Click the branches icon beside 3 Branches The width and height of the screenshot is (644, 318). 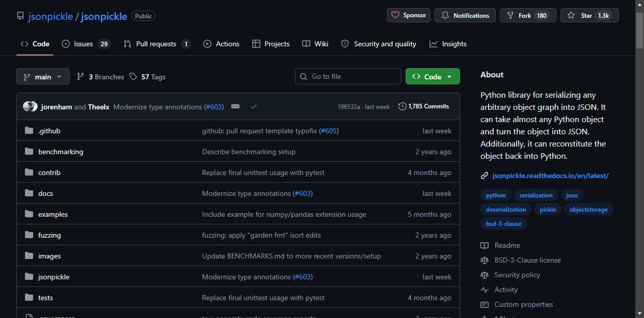point(81,77)
